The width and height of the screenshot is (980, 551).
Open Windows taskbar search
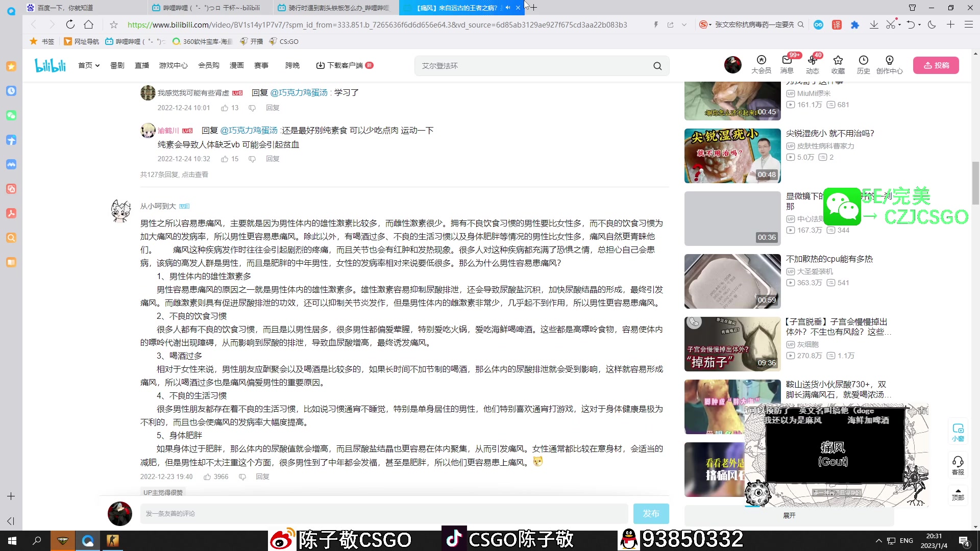click(37, 540)
